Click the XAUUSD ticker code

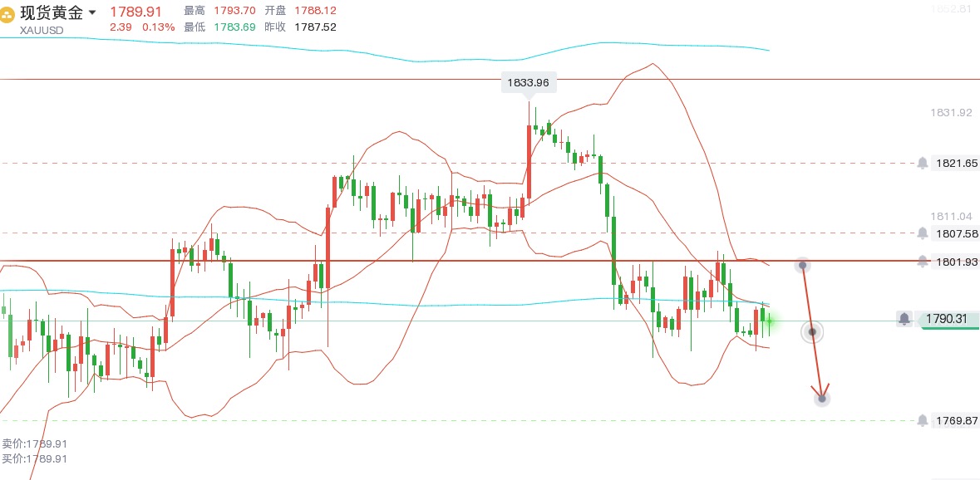(42, 30)
